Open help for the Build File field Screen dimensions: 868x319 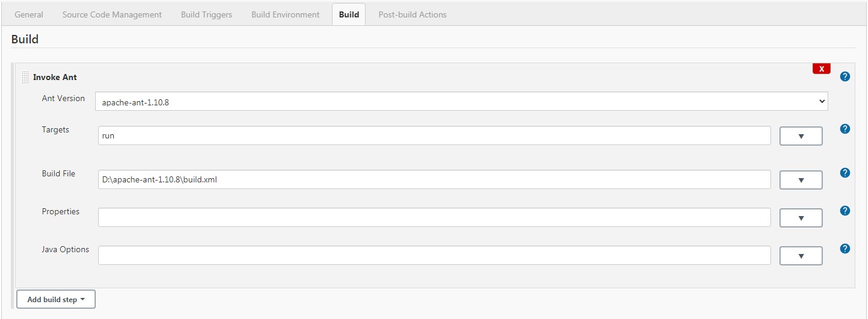tap(845, 173)
